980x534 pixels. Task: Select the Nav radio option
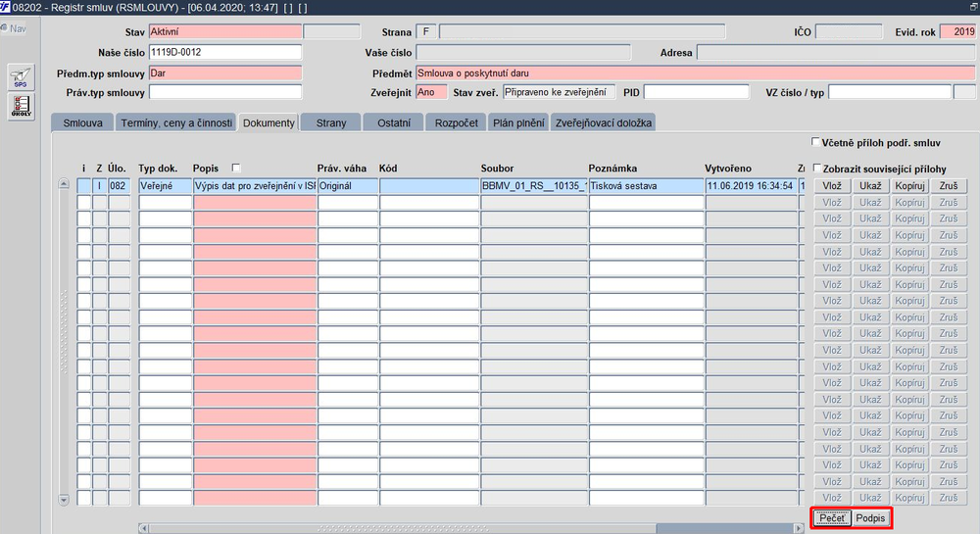coord(4,28)
